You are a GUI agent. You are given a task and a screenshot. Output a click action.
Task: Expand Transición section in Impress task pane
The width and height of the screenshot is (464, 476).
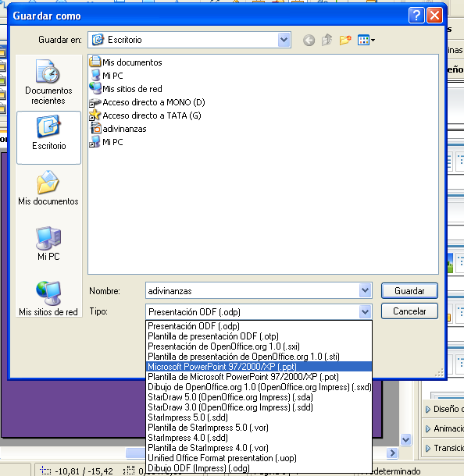(444, 448)
